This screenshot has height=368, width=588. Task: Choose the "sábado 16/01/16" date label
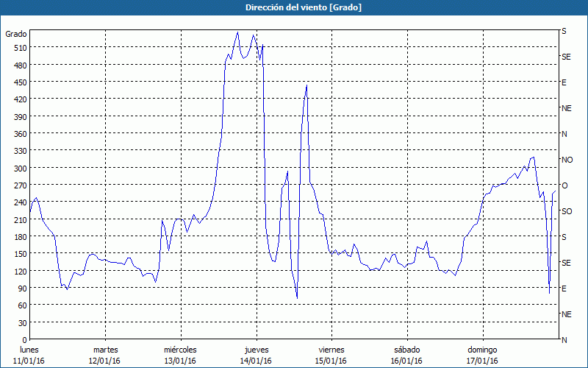click(x=406, y=355)
